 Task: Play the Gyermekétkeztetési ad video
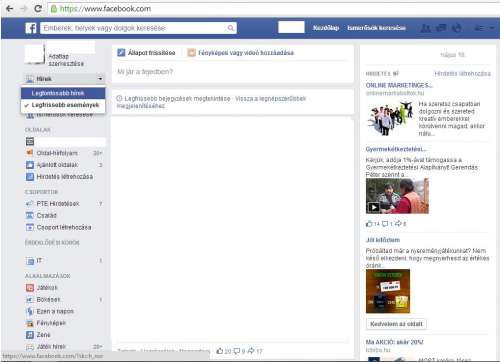click(x=374, y=207)
